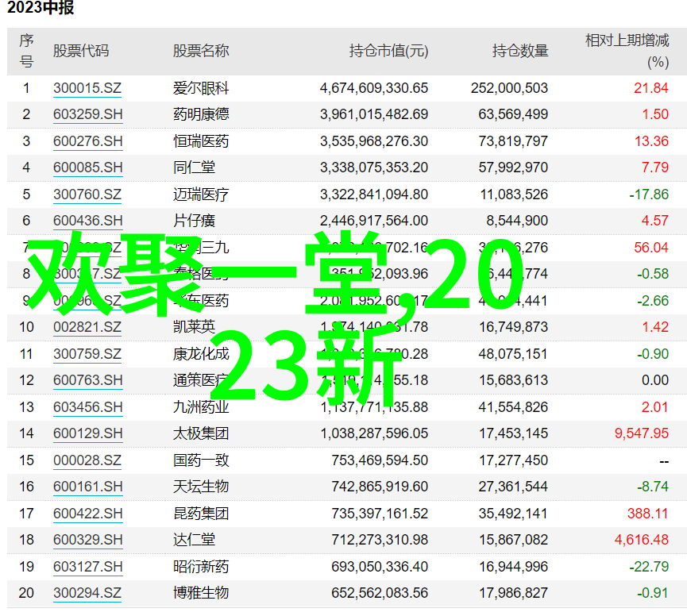Open stock link 603127.SH
687x616 pixels.
[x=87, y=567]
